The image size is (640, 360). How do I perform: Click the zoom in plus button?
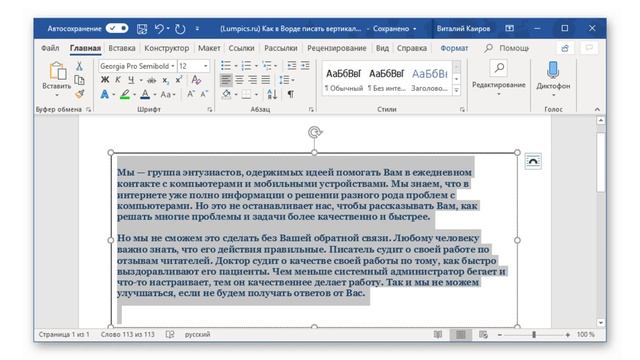(567, 335)
